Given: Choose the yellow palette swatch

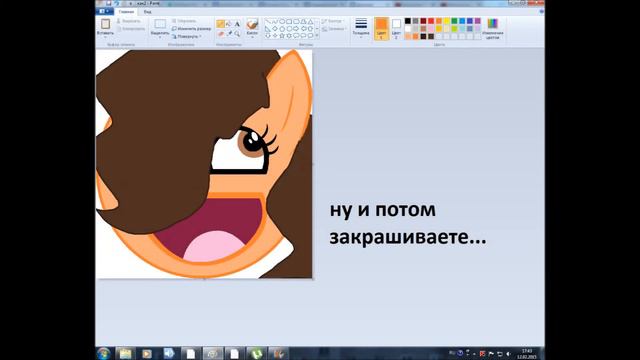Looking at the screenshot, I should [447, 21].
